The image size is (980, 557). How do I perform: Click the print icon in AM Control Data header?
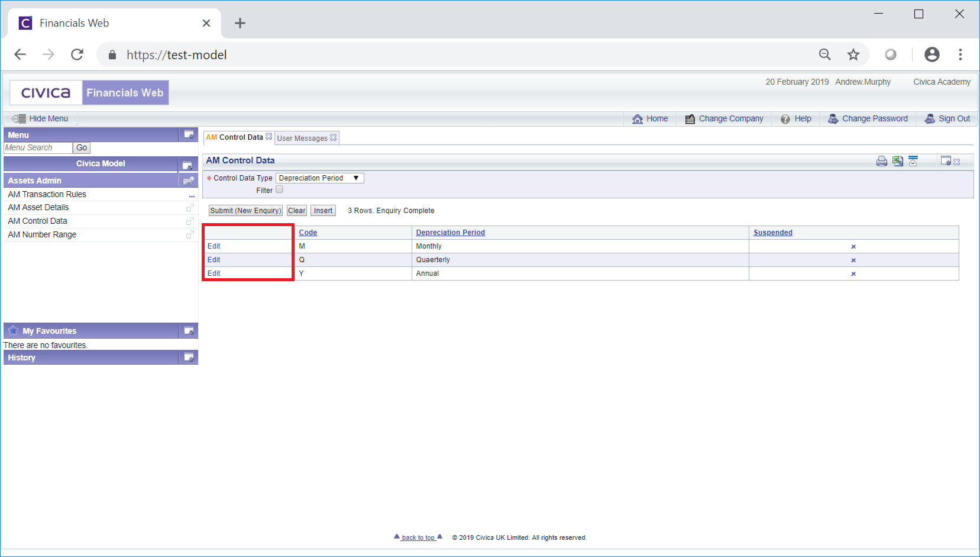(x=881, y=161)
